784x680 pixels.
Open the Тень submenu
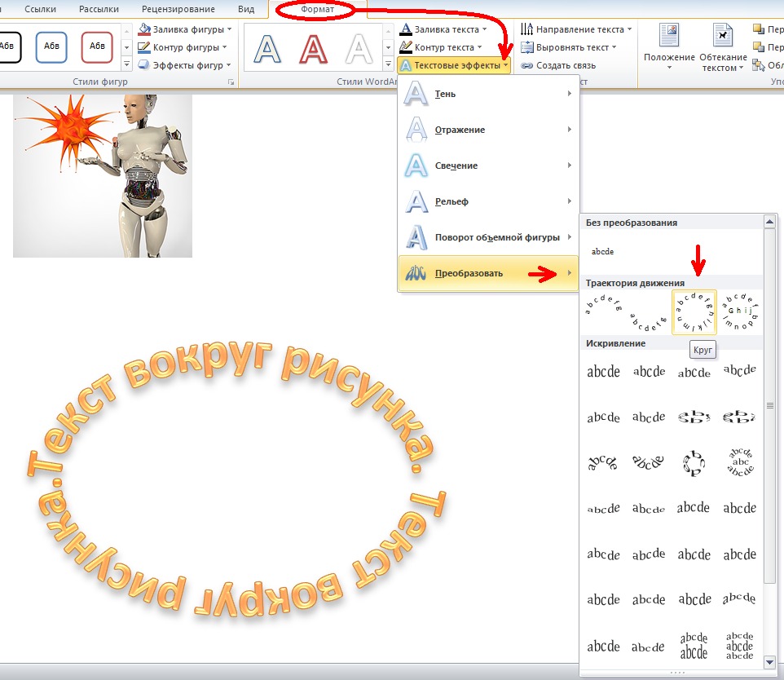[488, 94]
